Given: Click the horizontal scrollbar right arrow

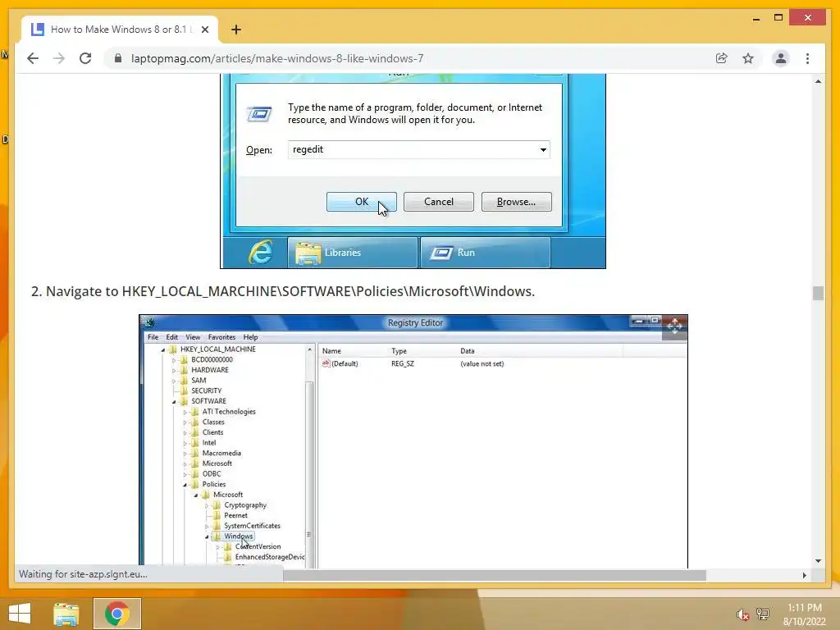Looking at the screenshot, I should point(804,575).
